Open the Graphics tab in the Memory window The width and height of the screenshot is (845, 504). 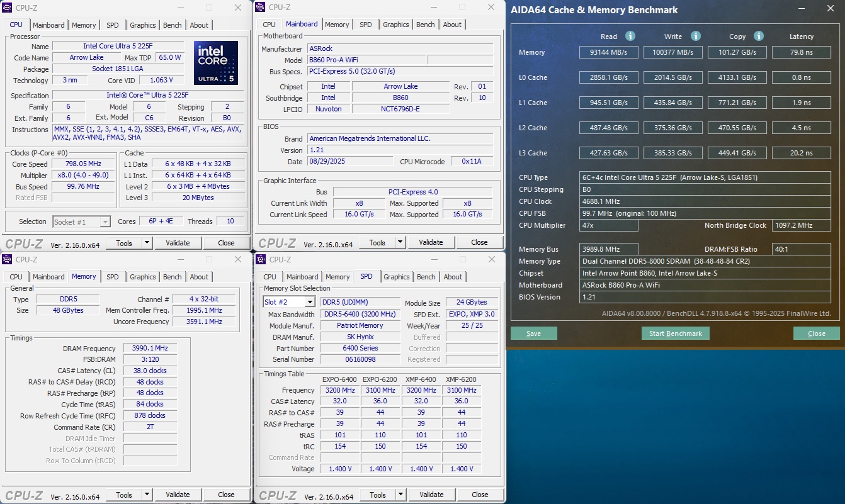(x=143, y=277)
